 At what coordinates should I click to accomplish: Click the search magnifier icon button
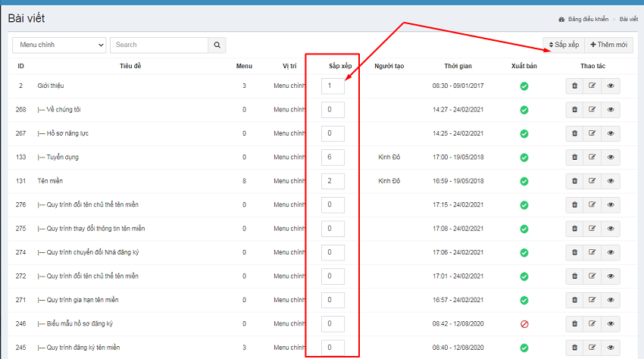point(217,45)
